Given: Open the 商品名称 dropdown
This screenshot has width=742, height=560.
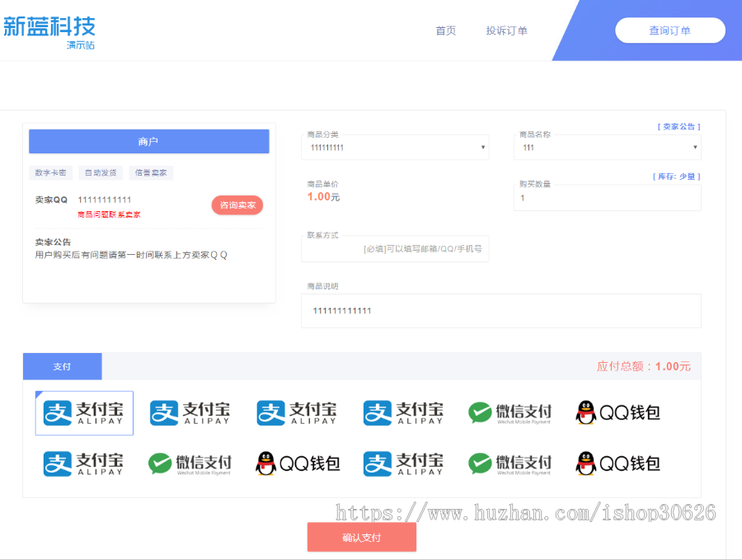Looking at the screenshot, I should (607, 148).
